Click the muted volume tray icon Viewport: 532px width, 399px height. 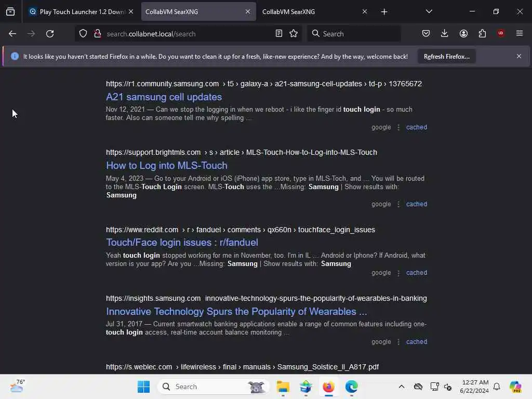click(x=448, y=387)
